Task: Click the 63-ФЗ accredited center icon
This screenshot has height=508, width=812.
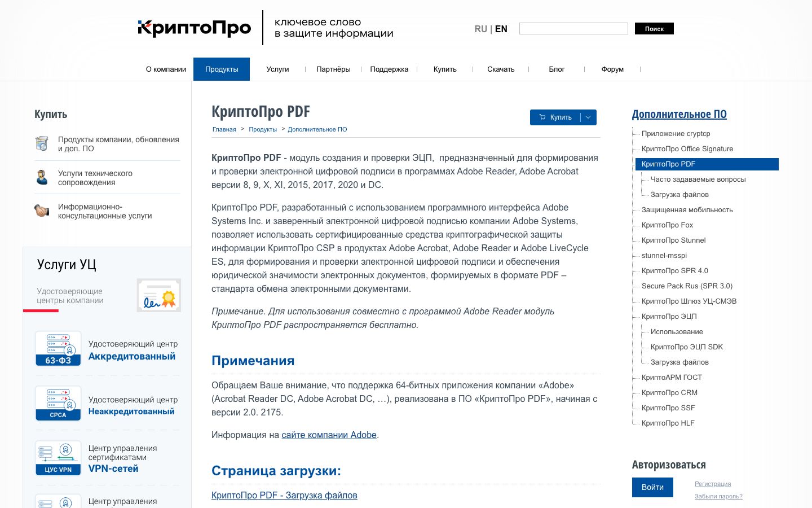Action: (x=58, y=349)
